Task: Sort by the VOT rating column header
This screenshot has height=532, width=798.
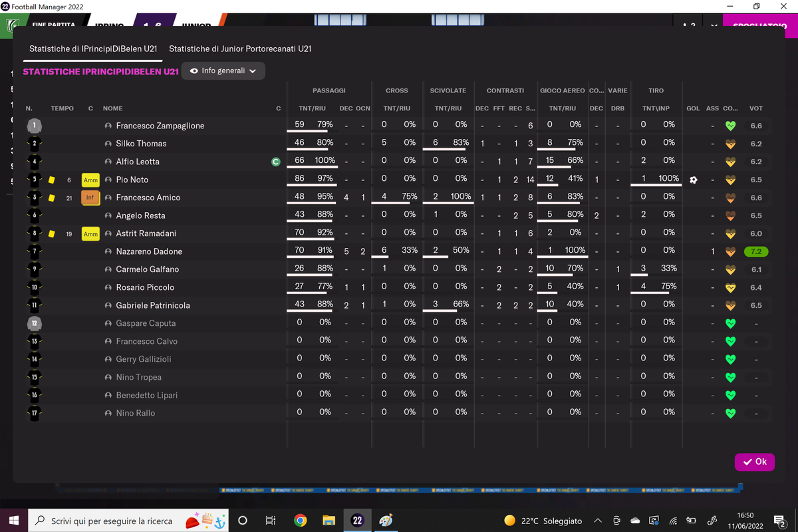Action: pos(756,108)
